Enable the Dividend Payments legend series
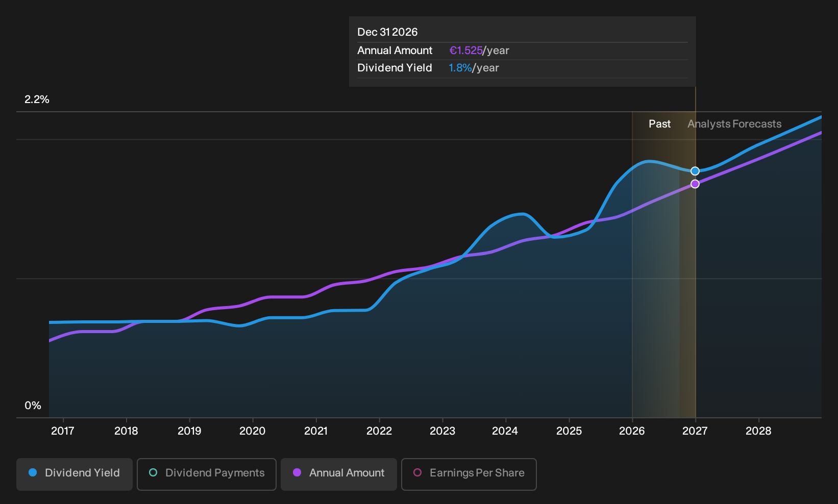 click(207, 474)
